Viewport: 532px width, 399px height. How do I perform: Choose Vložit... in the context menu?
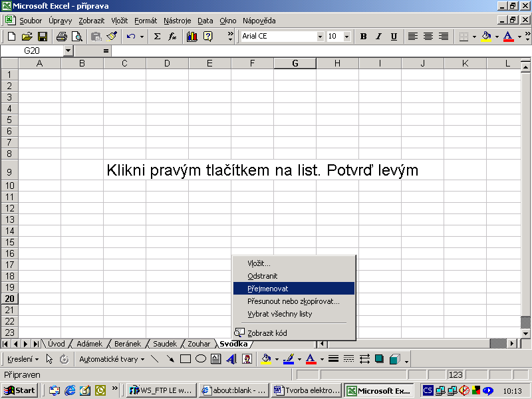point(294,263)
